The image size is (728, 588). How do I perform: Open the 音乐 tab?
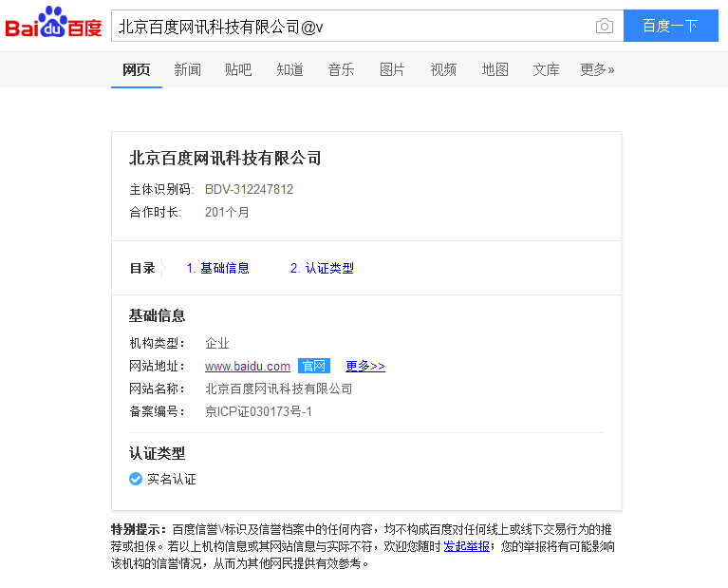pos(341,69)
